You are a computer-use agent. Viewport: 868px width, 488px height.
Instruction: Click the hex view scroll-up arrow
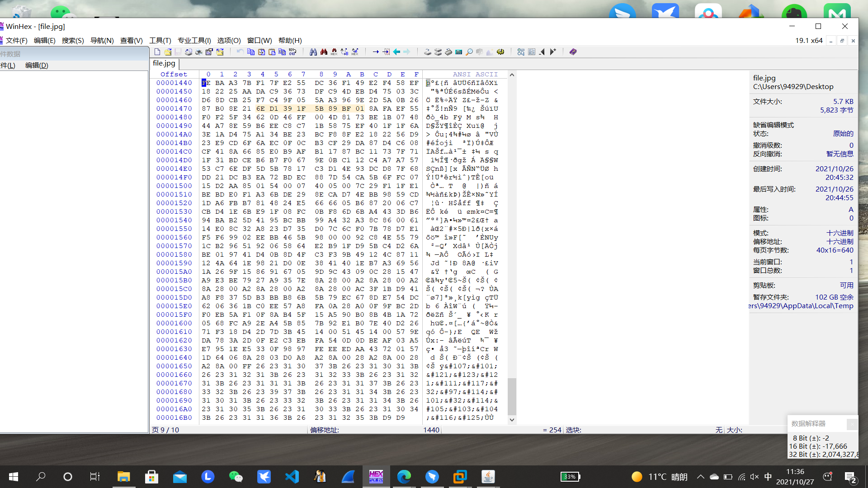[512, 75]
